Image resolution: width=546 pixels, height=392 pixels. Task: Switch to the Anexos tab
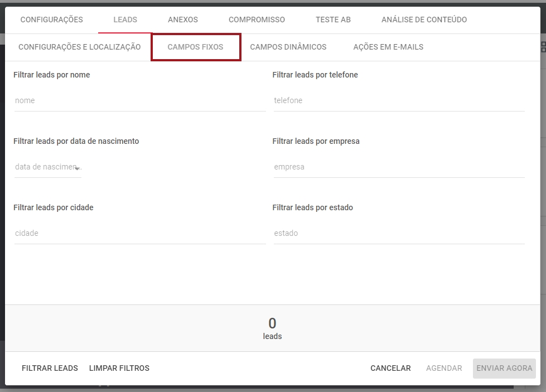(183, 20)
